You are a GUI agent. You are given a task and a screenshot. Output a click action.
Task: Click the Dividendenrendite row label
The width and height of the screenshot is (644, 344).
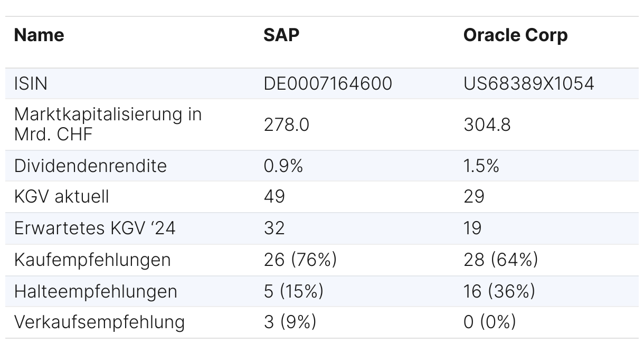tap(90, 166)
